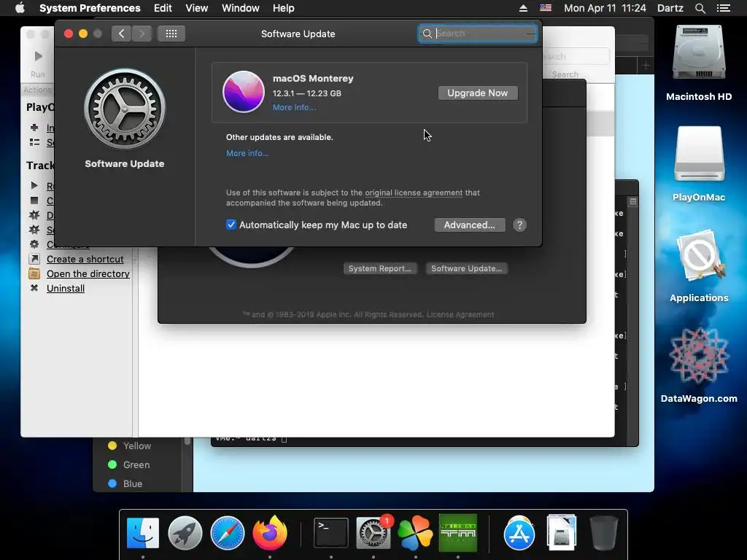Open the US flag input source menu

pyautogui.click(x=546, y=8)
